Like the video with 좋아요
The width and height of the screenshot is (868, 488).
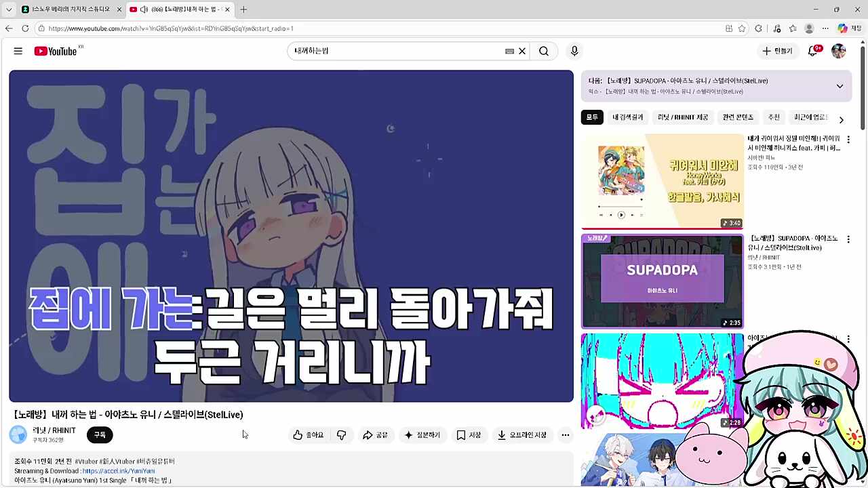[308, 435]
